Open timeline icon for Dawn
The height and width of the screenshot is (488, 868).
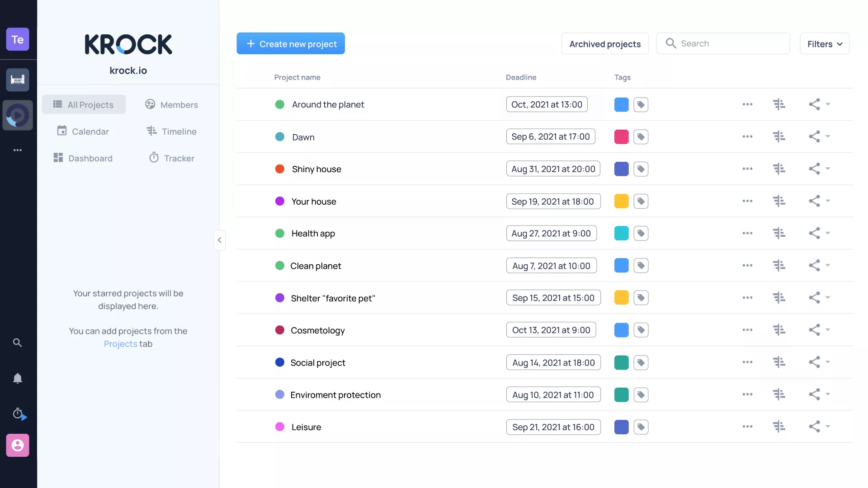(x=779, y=136)
